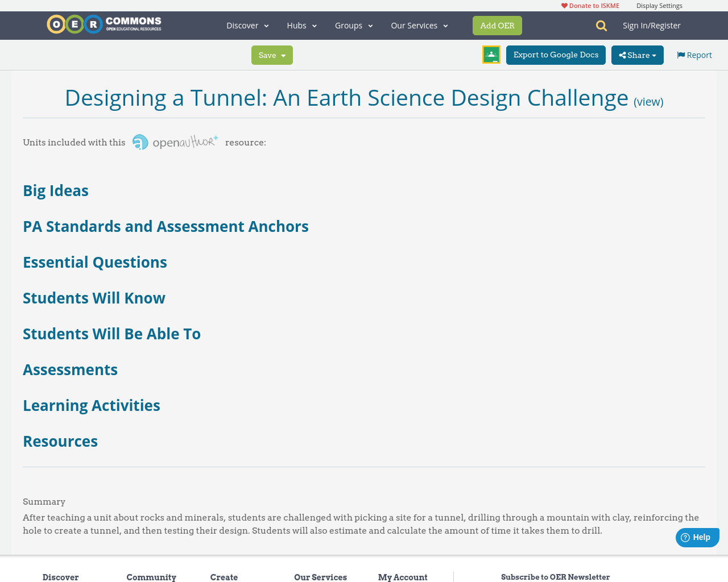Click the share arrows icon on Share button
The width and height of the screenshot is (728, 582).
tap(622, 54)
